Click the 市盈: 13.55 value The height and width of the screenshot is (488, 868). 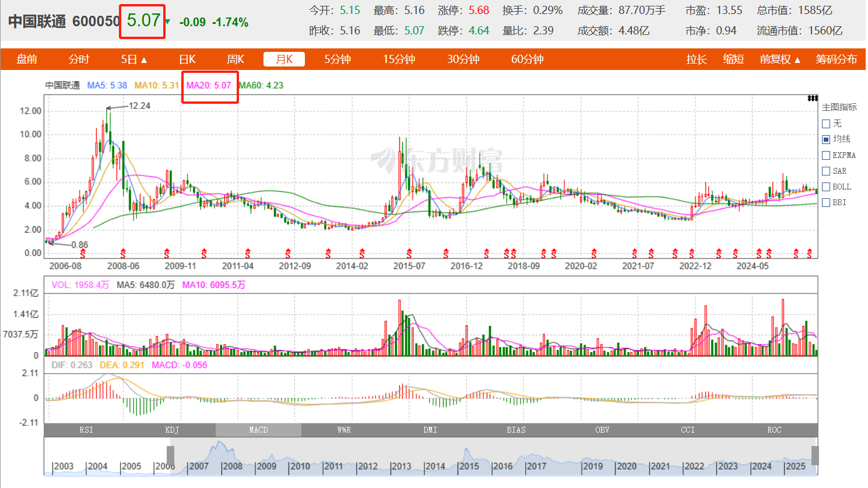click(x=714, y=10)
